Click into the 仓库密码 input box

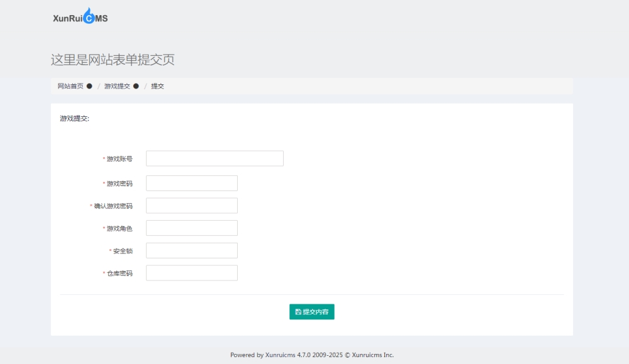coord(192,273)
